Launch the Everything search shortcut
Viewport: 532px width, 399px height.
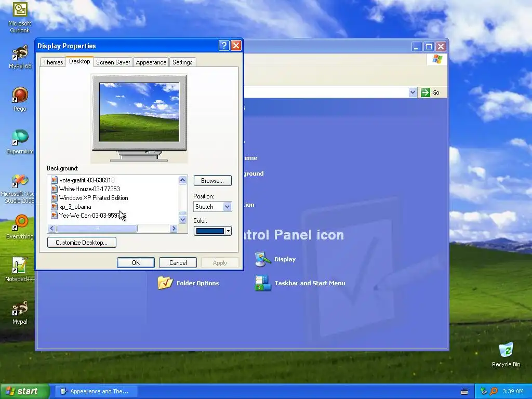pos(20,227)
